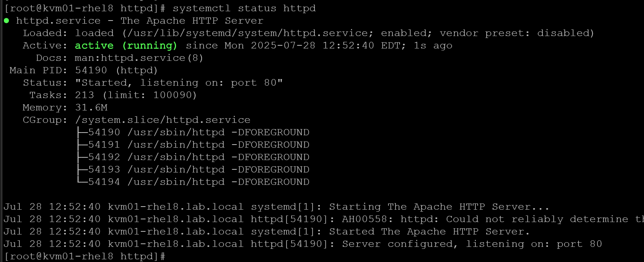Select process 54193 in the CGroup tree
644x262 pixels.
[104, 169]
